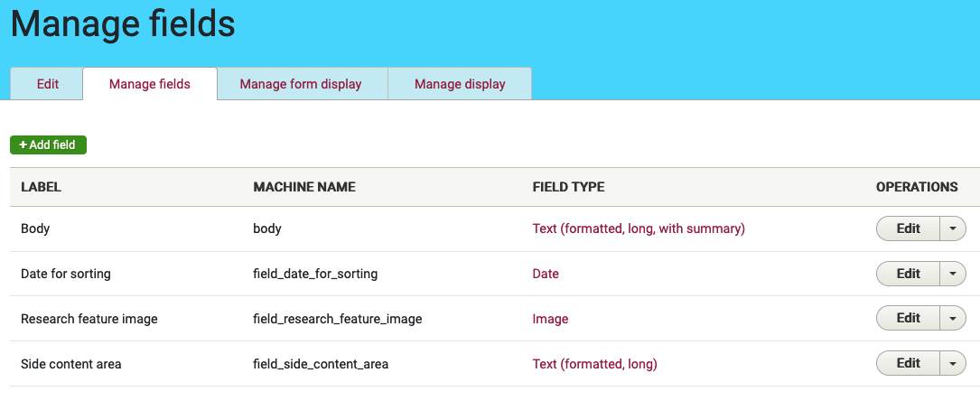Viewport: 980px width, 401px height.
Task: Select machine name field_research_feature_image
Action: point(338,319)
